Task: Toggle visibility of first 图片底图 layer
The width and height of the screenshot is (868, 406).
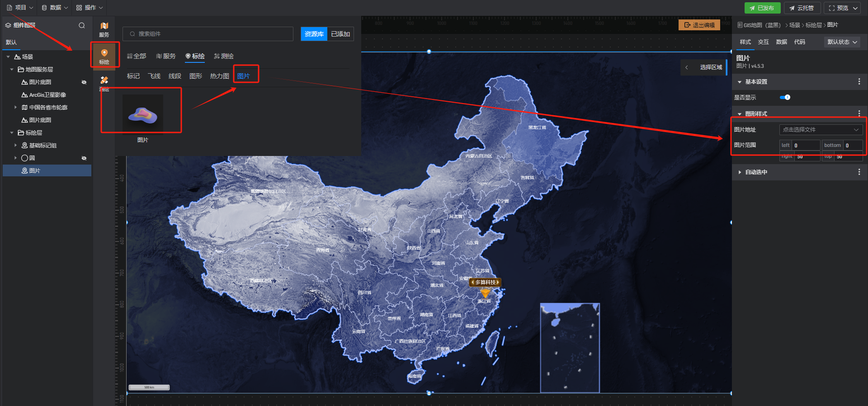Action: tap(84, 82)
